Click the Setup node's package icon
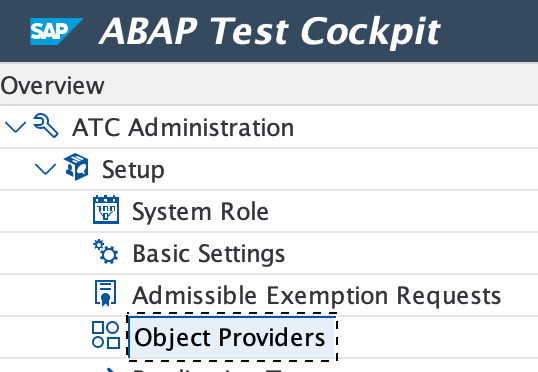The width and height of the screenshot is (538, 372). click(76, 167)
